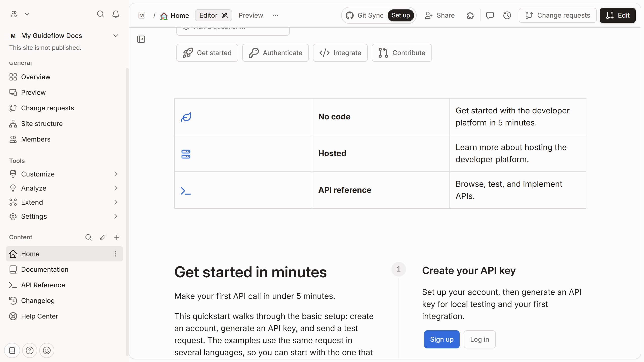The width and height of the screenshot is (644, 362).
Task: Click the server icon in Hosted row
Action: pyautogui.click(x=186, y=154)
